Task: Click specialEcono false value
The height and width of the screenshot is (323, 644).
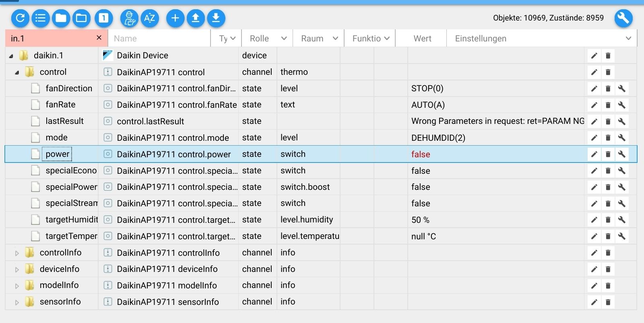Action: coord(421,171)
